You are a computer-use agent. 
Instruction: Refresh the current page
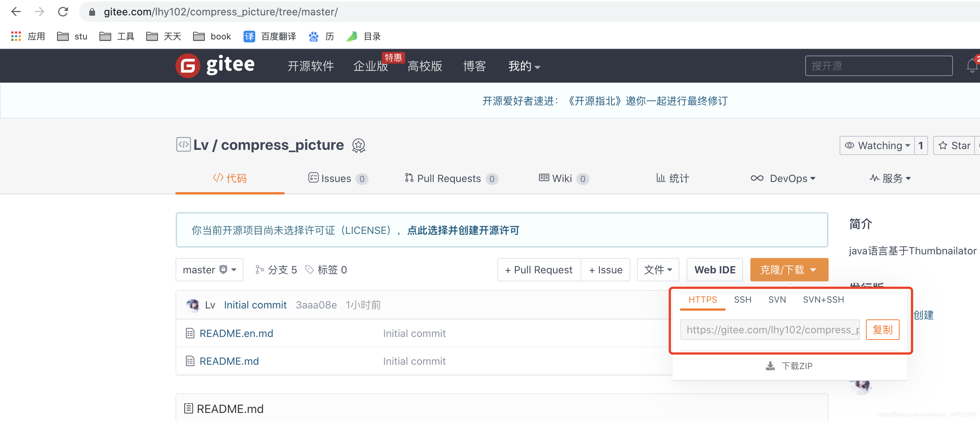click(63, 12)
